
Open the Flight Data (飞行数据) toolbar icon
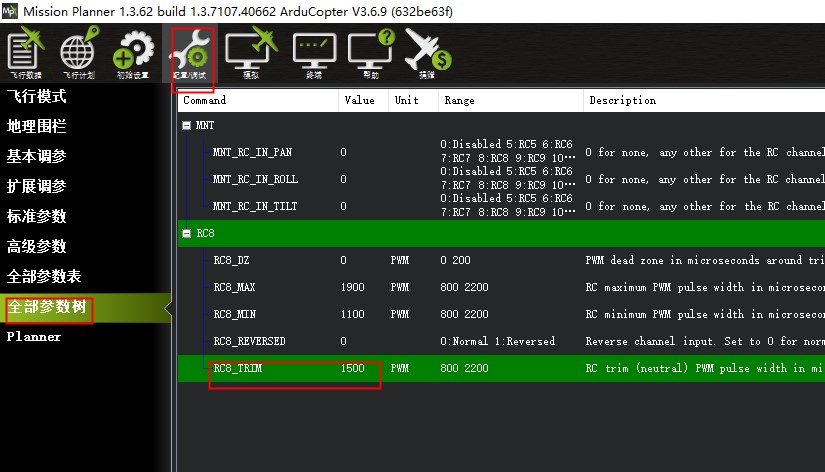25,54
